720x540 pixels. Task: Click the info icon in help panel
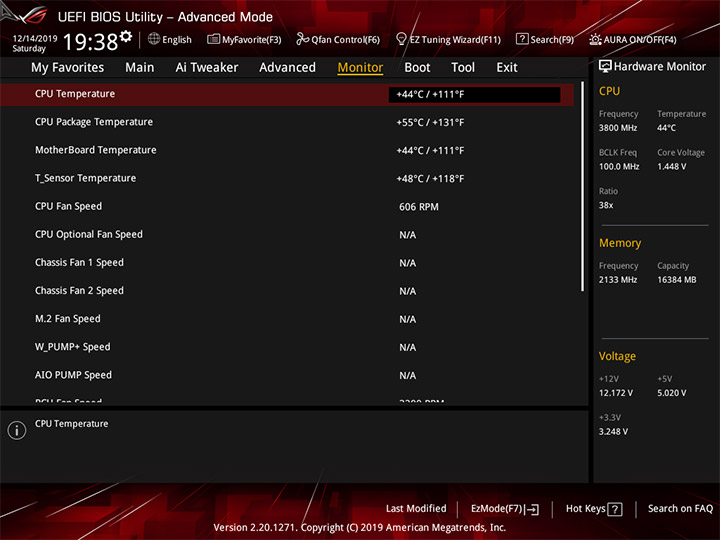click(x=17, y=430)
